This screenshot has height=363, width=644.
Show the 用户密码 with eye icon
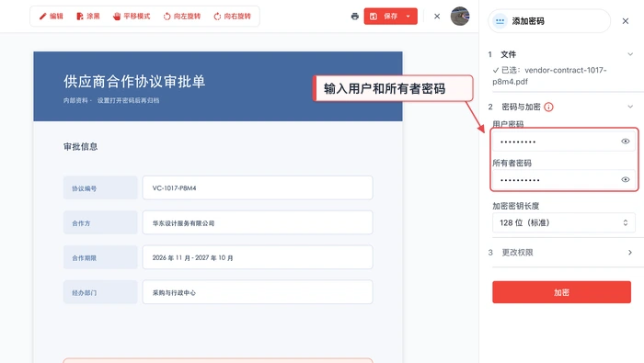(625, 142)
